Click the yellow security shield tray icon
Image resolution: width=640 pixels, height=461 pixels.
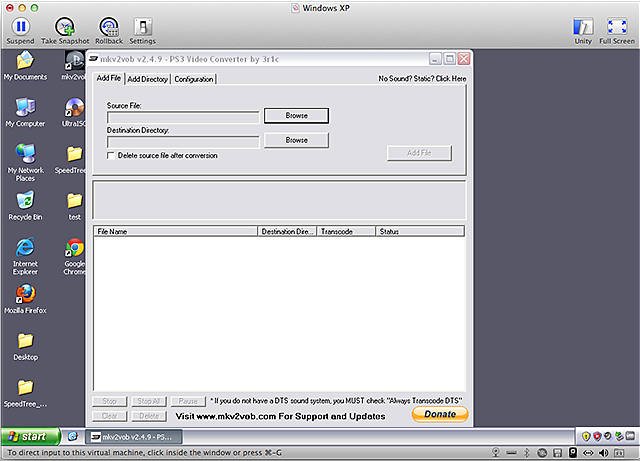[586, 437]
